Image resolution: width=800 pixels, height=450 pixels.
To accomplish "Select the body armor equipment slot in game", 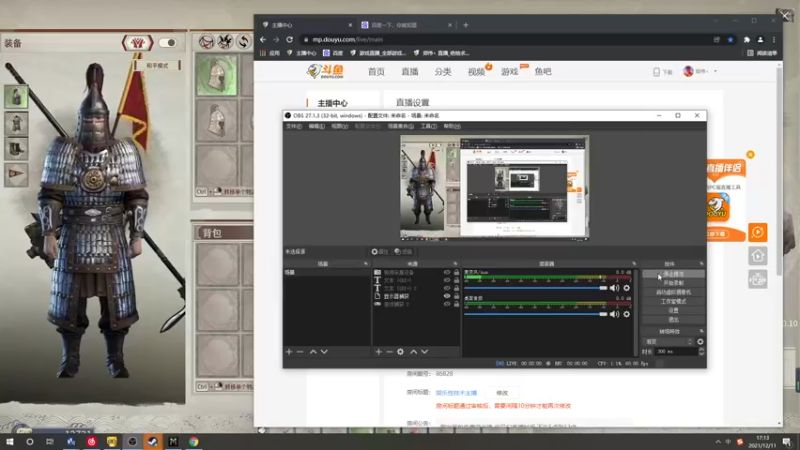I will point(16,123).
